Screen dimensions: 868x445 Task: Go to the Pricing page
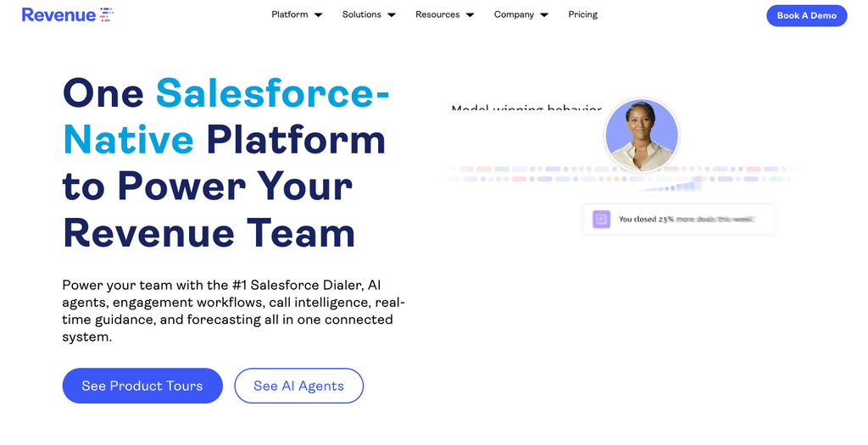point(582,14)
